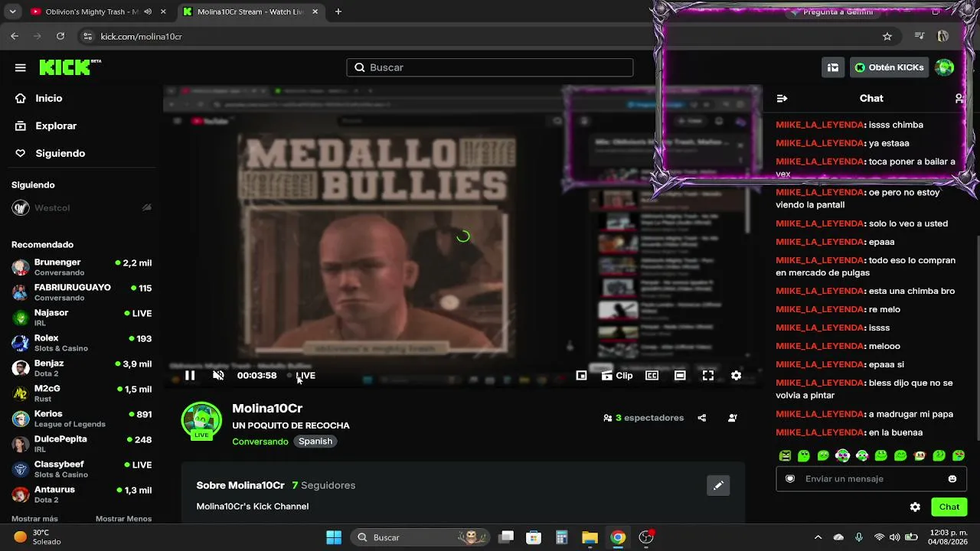This screenshot has width=980, height=551.
Task: Collapse the list with Mostrar Menos
Action: (123, 519)
